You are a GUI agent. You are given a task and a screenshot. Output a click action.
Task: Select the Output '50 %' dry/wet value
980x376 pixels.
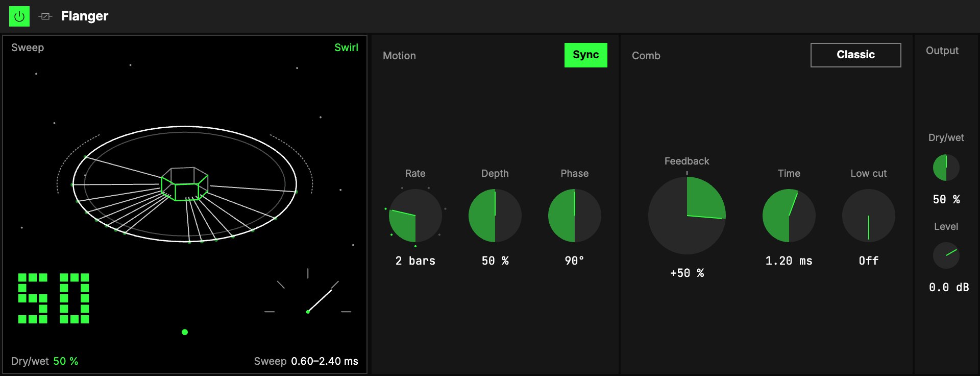tap(946, 200)
